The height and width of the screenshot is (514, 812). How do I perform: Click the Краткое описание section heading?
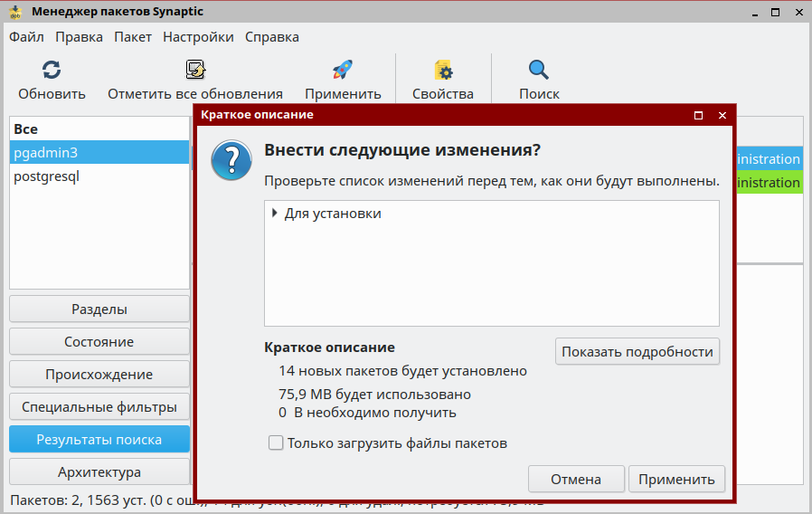[x=329, y=347]
